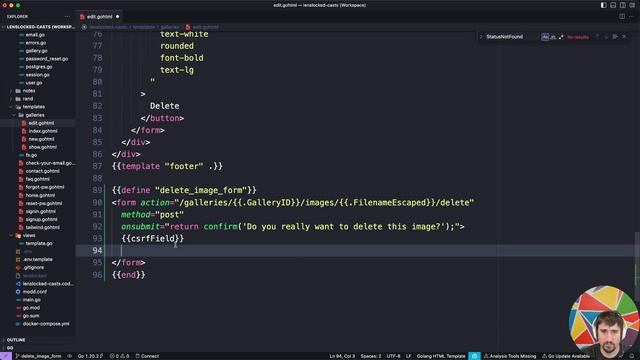Collapse the LENSLOCKED-CASTS workspace section
This screenshot has height=360, width=640.
coord(38,27)
